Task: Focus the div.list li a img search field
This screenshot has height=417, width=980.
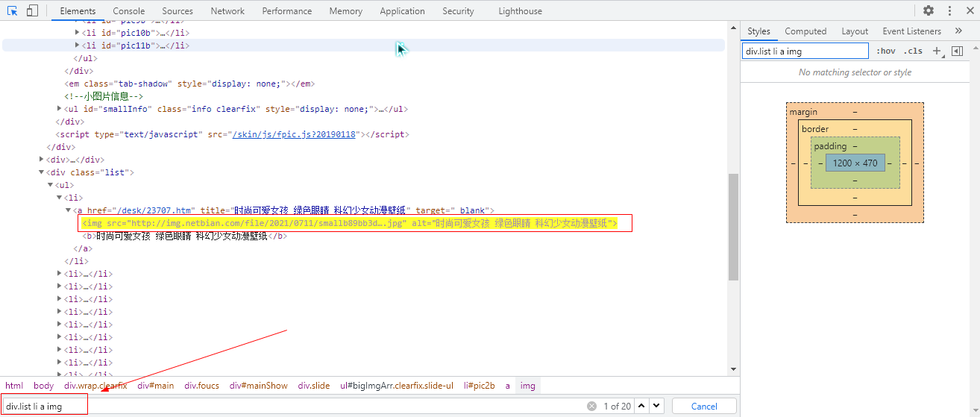Action: coord(295,406)
